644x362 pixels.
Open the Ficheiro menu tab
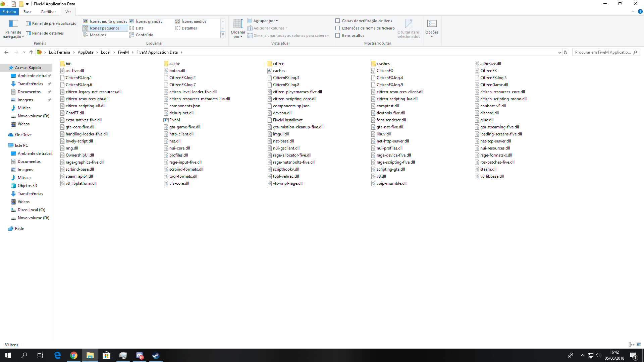pos(9,12)
